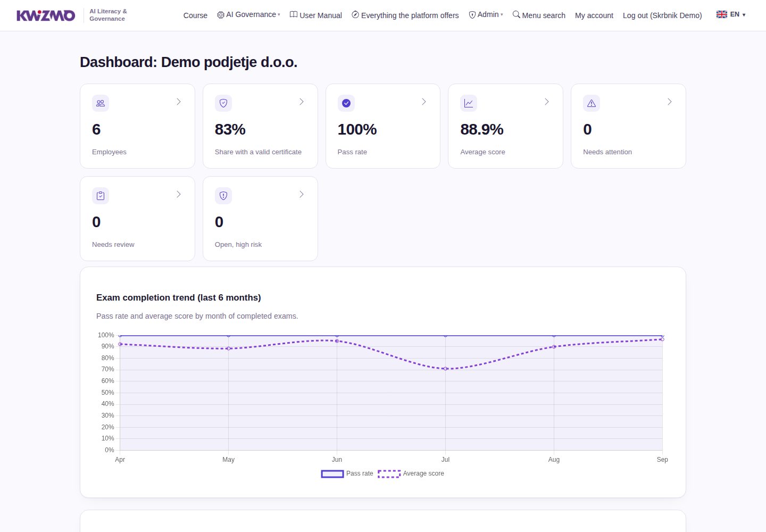This screenshot has height=532, width=766.
Task: Open the EN language selector
Action: [731, 15]
